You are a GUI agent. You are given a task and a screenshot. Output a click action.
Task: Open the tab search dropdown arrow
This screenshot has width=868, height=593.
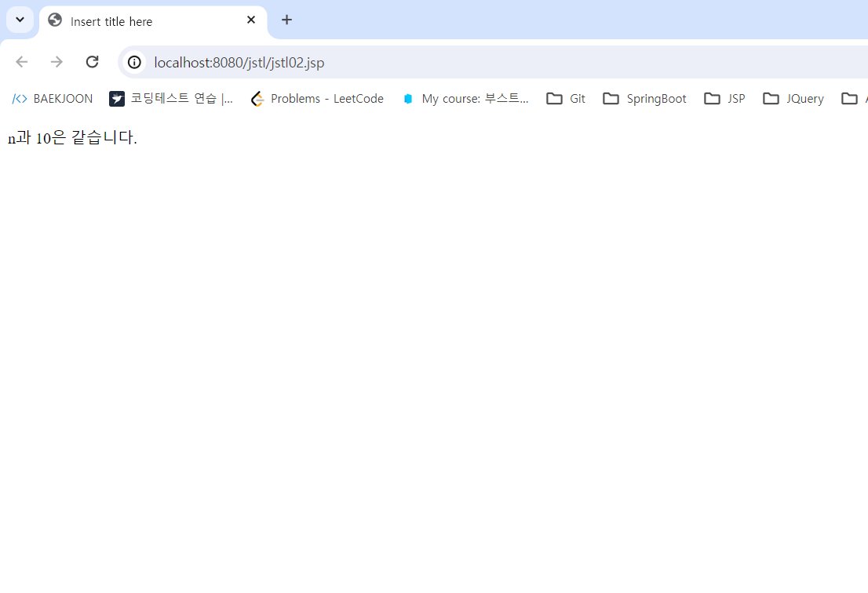point(20,20)
